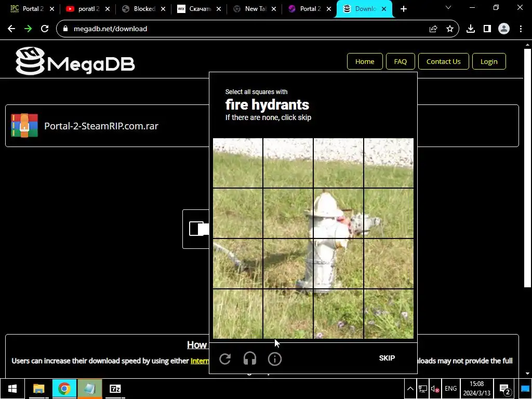Close the YouTube poratl 2 tab
This screenshot has height=399, width=532.
point(108,9)
